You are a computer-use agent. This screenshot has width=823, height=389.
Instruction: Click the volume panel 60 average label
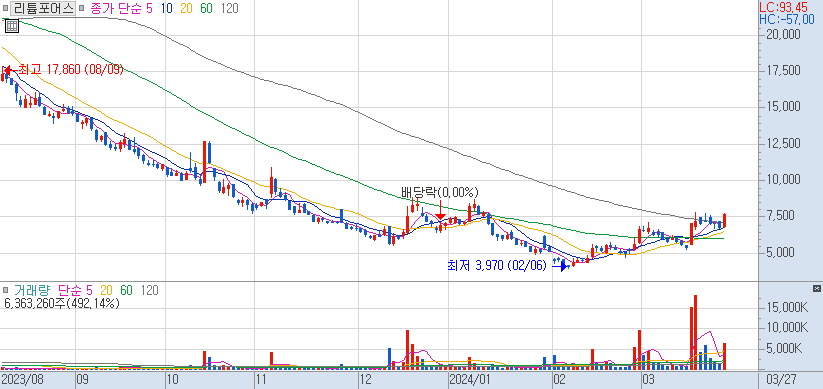click(126, 290)
